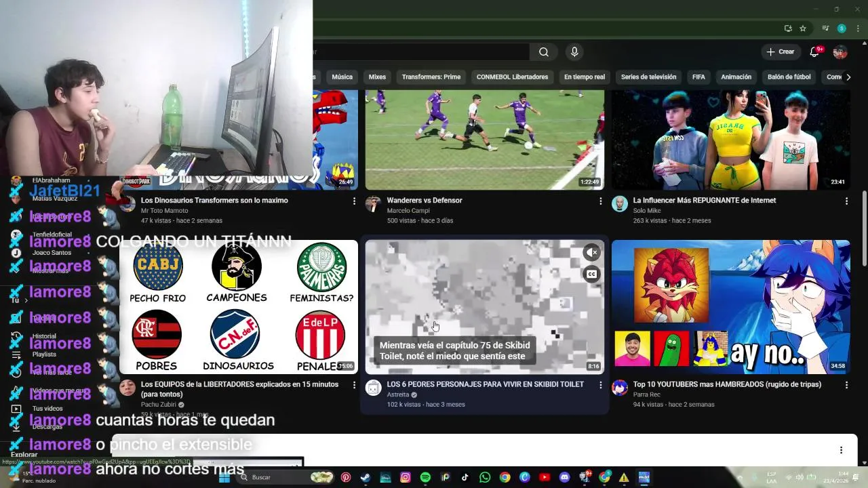Open YouTube notifications bell
This screenshot has height=488, width=868.
tap(814, 52)
